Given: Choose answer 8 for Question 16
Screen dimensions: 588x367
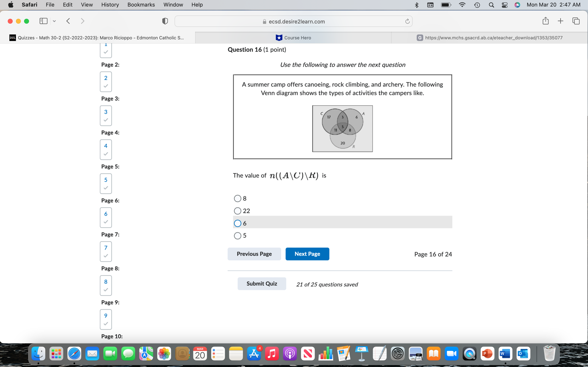Looking at the screenshot, I should point(237,198).
